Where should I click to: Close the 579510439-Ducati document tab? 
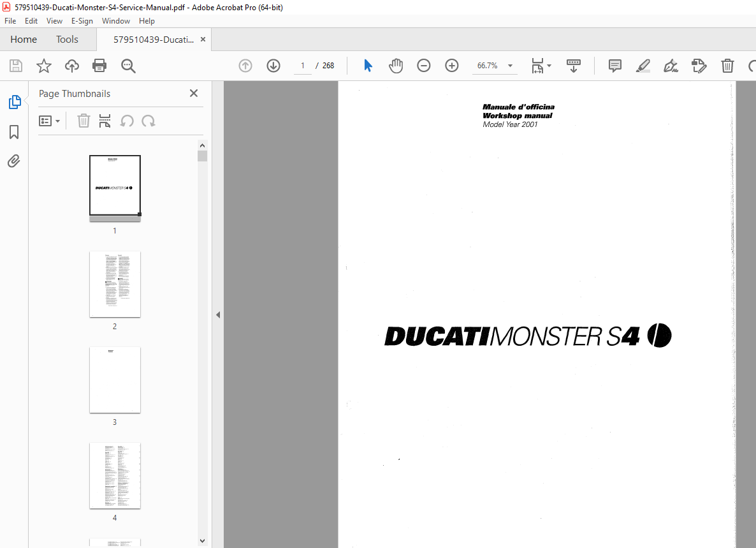[x=203, y=40]
